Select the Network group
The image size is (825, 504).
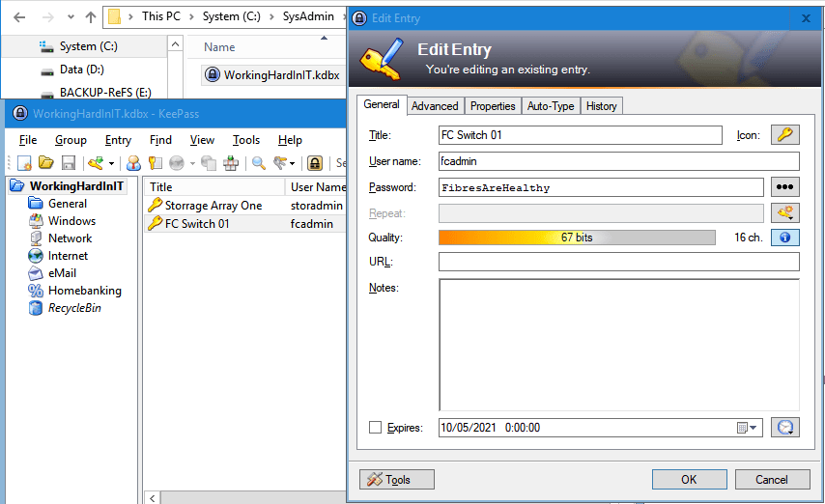pyautogui.click(x=70, y=238)
